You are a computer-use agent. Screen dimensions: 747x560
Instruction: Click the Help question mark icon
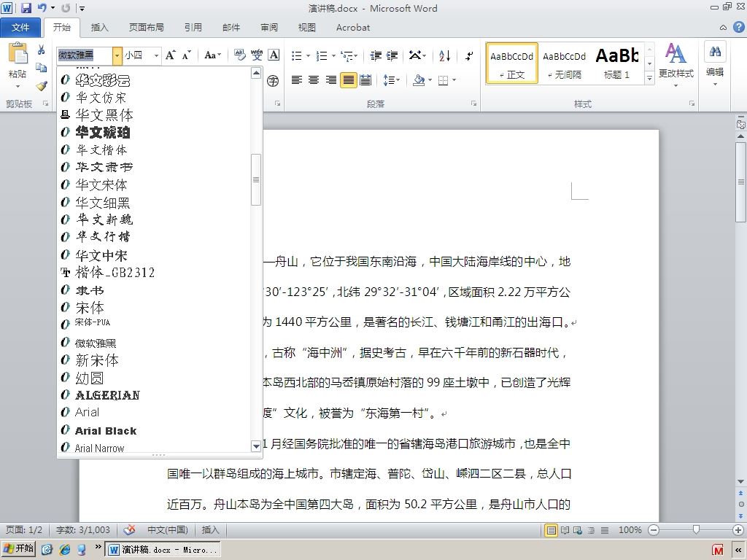[738, 27]
